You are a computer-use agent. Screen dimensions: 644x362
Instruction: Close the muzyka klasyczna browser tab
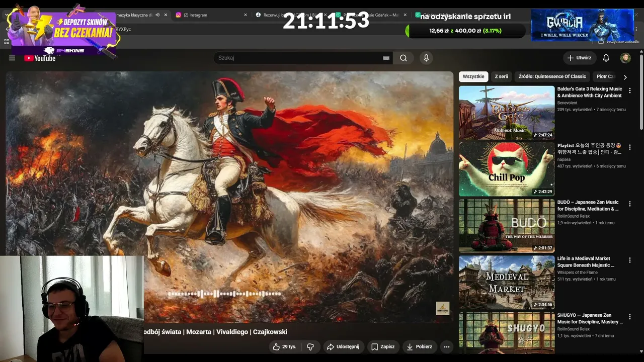(166, 15)
